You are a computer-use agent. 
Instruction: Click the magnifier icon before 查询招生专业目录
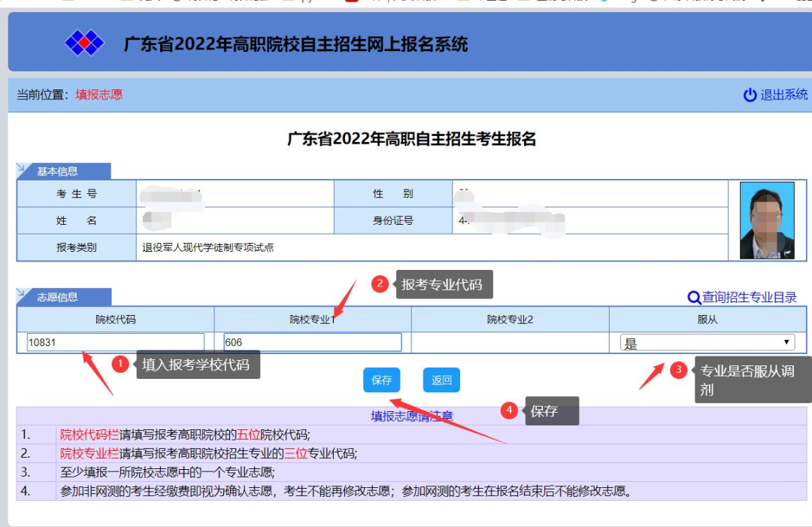click(694, 298)
